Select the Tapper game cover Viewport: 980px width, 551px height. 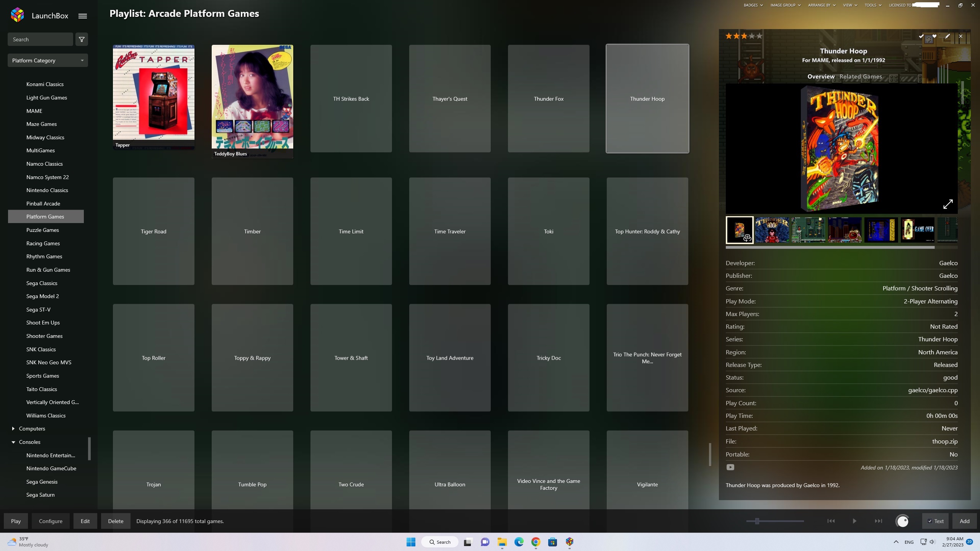point(154,97)
